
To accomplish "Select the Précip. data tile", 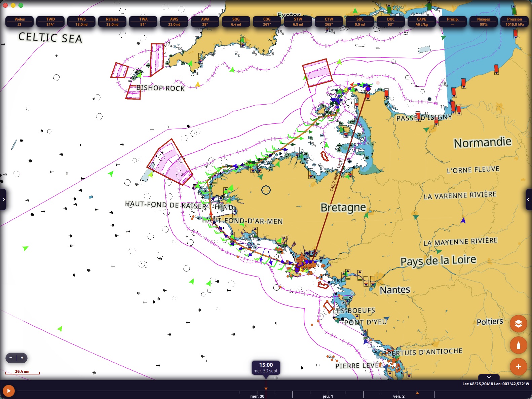I will [453, 22].
